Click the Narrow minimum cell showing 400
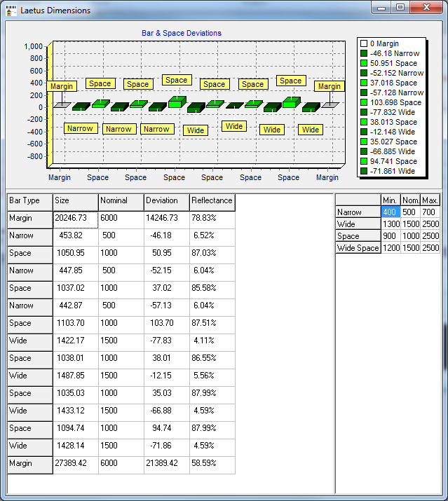Image resolution: width=448 pixels, height=501 pixels. pos(391,212)
